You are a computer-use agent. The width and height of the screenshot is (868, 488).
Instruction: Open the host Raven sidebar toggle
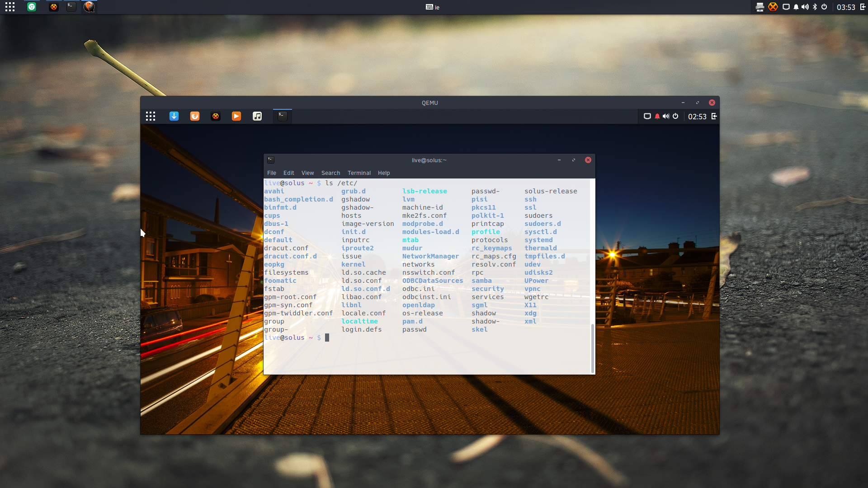(863, 7)
